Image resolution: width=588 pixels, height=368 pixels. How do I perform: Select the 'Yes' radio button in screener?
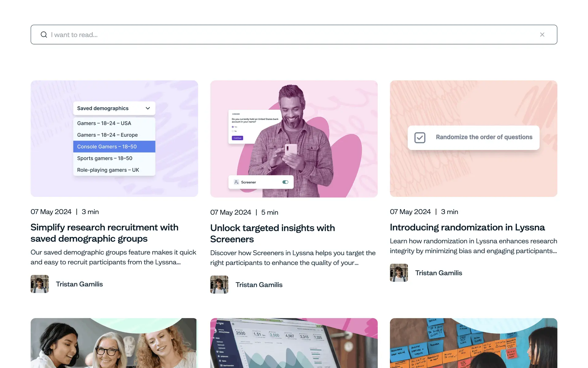tap(233, 127)
